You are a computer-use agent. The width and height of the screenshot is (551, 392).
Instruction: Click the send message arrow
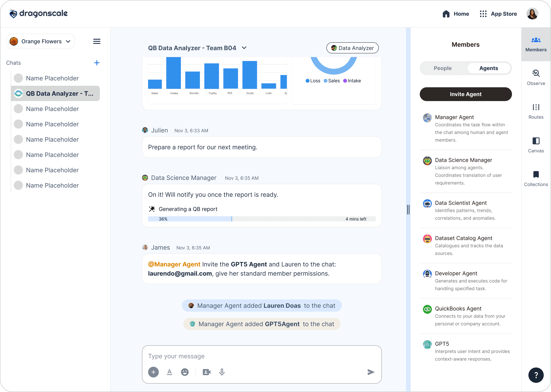click(371, 372)
